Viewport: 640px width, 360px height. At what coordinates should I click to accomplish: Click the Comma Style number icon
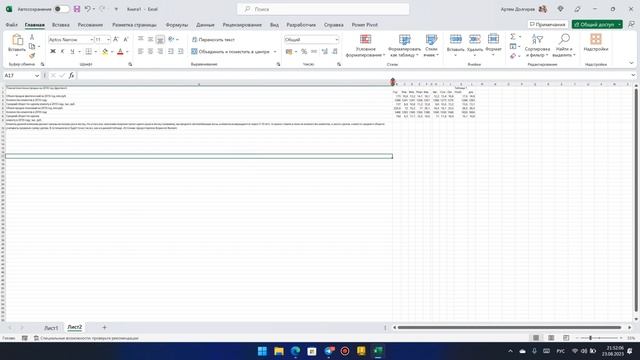314,51
